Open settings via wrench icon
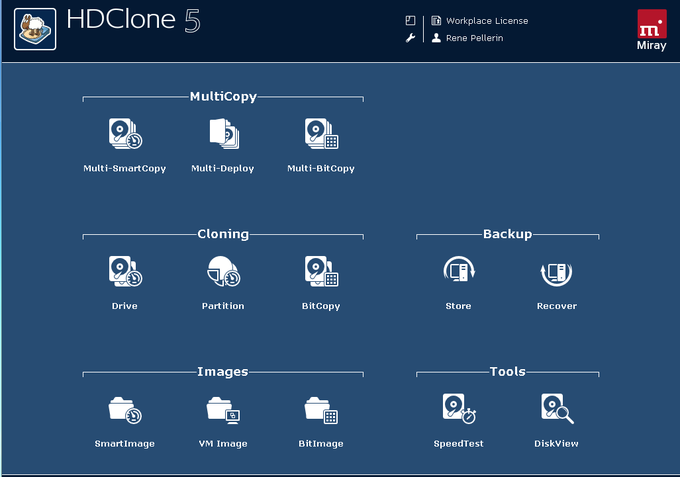The image size is (680, 477). click(410, 38)
